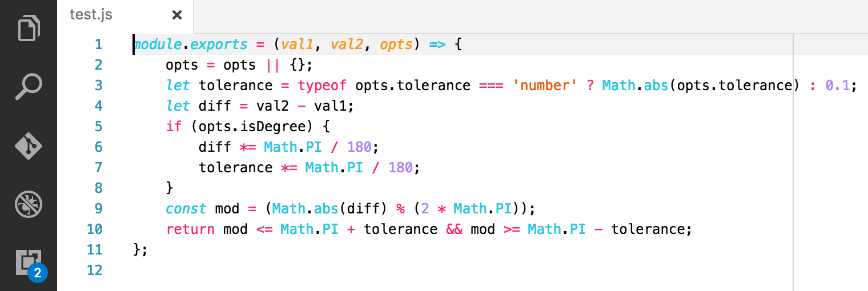Click the '&&' operator on line 10
Screen dimensions: 868x291
pyautogui.click(x=454, y=229)
